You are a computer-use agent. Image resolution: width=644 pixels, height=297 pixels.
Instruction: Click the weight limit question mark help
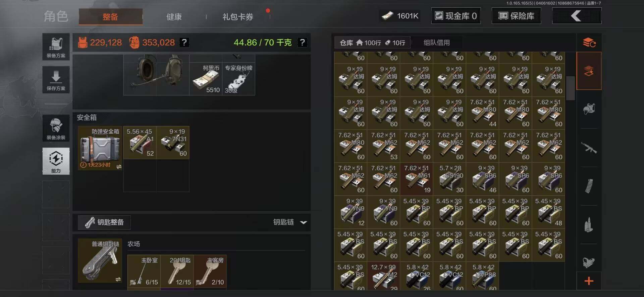pos(303,42)
